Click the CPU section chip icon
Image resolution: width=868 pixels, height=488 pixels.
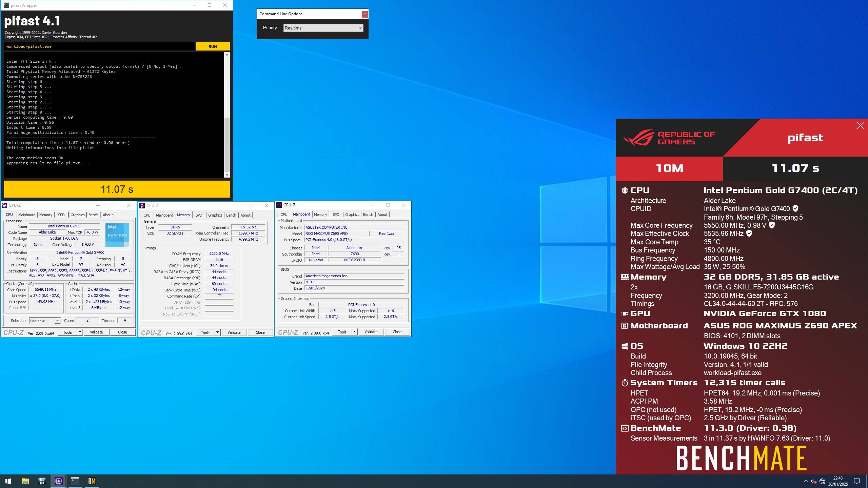625,190
